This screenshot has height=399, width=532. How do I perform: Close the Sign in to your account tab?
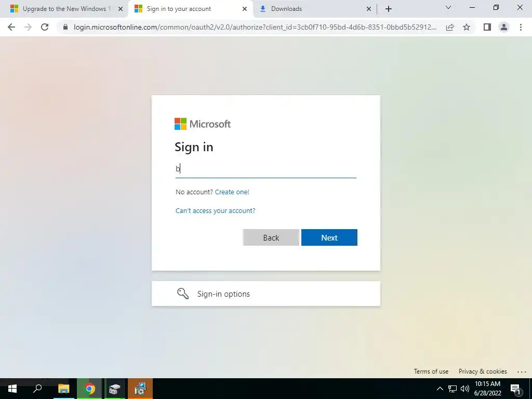(x=245, y=9)
